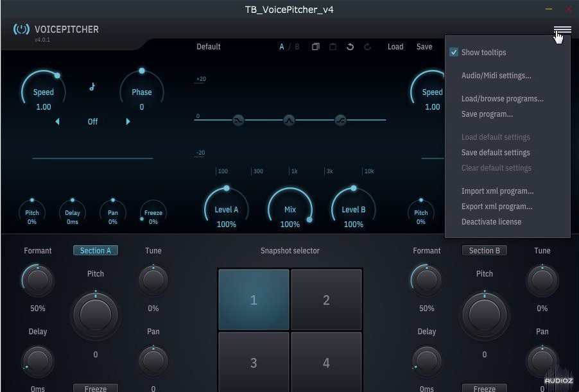Click the right arrow beside Off
The image size is (579, 392).
click(x=128, y=121)
